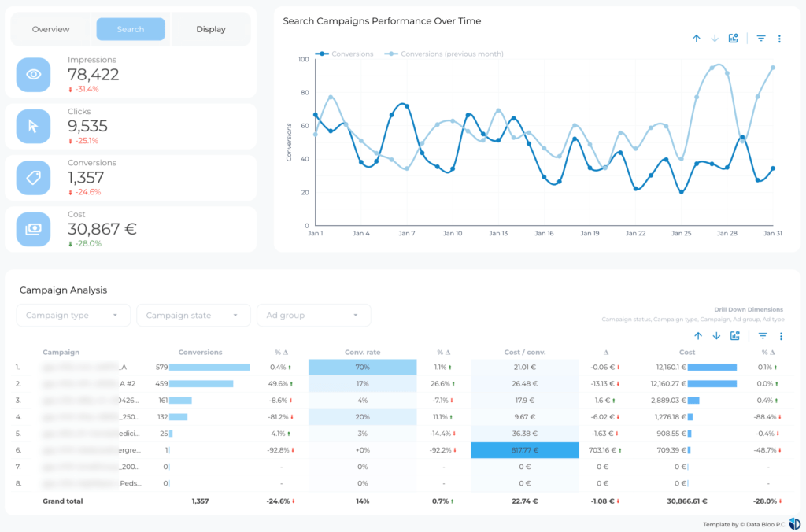The image size is (806, 532).
Task: Open the chart explore icon above the line chart
Action: [734, 39]
